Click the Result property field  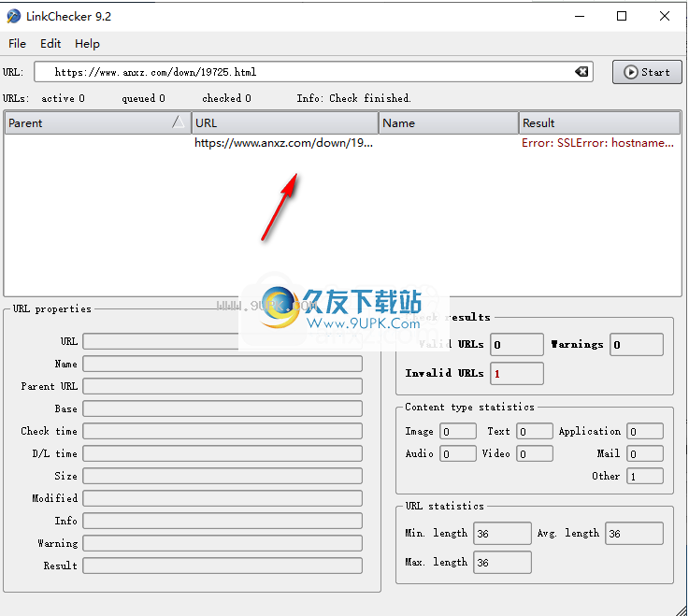pyautogui.click(x=222, y=566)
